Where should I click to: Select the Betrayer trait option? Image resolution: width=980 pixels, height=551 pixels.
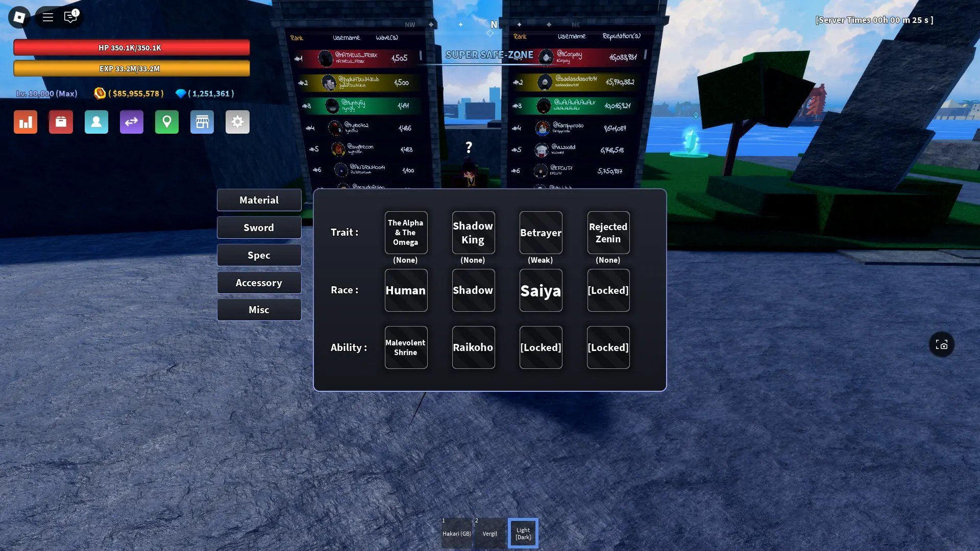pos(541,232)
